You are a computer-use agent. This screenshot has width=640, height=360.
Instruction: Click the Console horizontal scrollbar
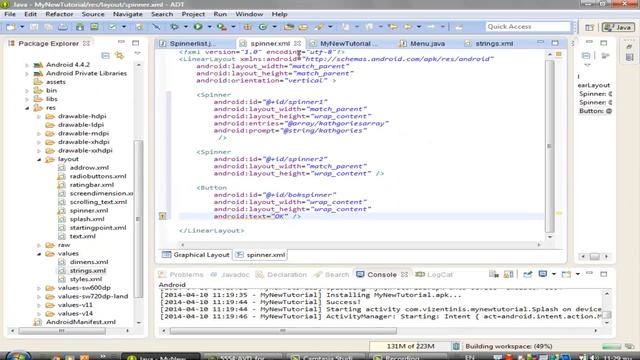(283, 331)
